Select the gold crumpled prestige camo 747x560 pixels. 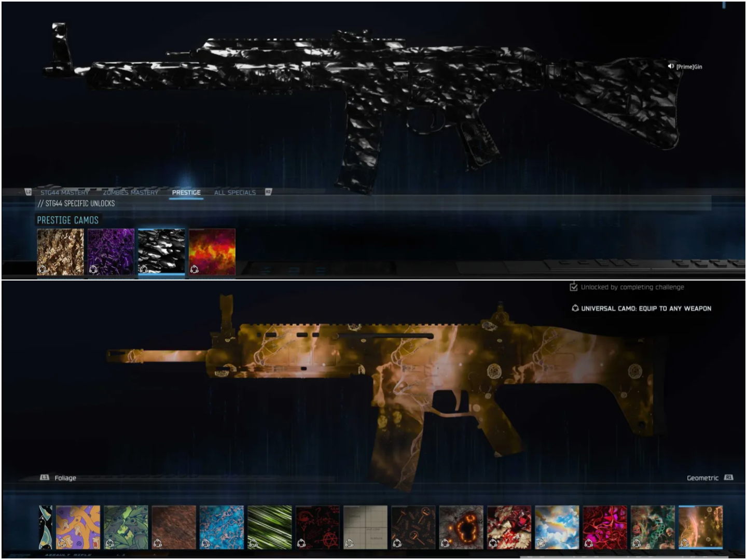coord(60,251)
